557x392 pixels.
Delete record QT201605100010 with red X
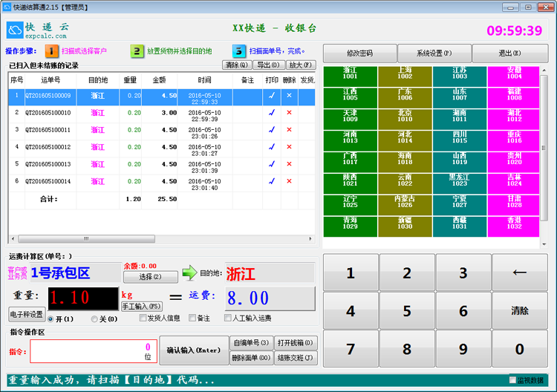[289, 113]
